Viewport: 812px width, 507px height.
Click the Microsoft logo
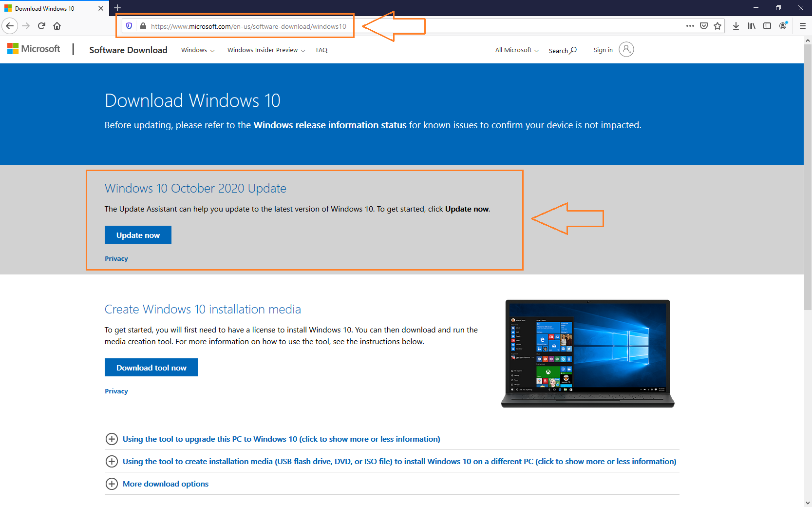[34, 49]
